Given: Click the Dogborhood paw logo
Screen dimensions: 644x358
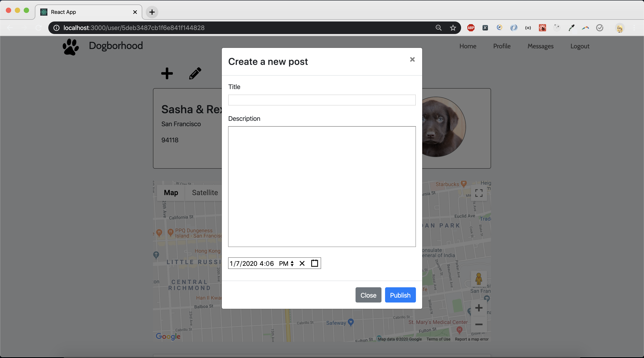Looking at the screenshot, I should click(x=70, y=47).
